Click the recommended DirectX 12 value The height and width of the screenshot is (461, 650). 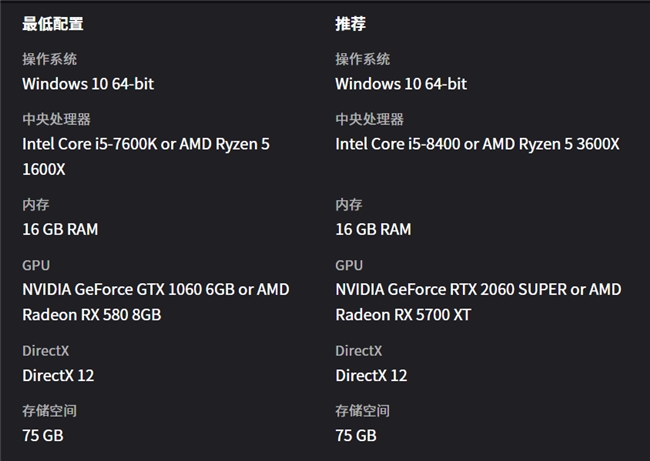pyautogui.click(x=371, y=376)
